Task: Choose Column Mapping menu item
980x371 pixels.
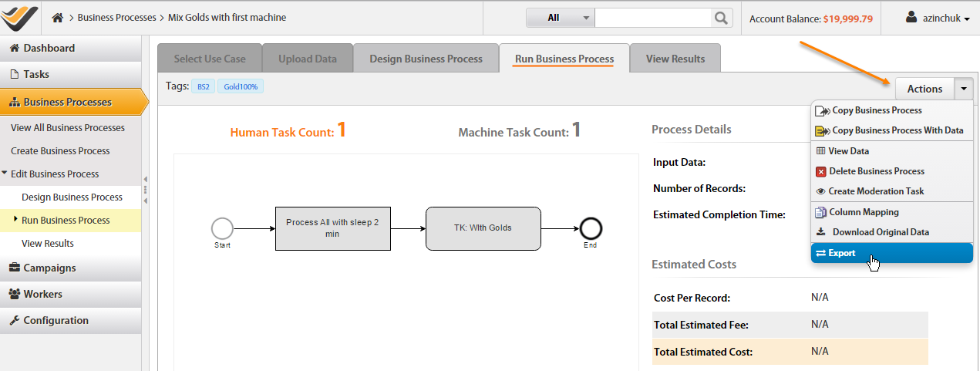Action: (892, 212)
